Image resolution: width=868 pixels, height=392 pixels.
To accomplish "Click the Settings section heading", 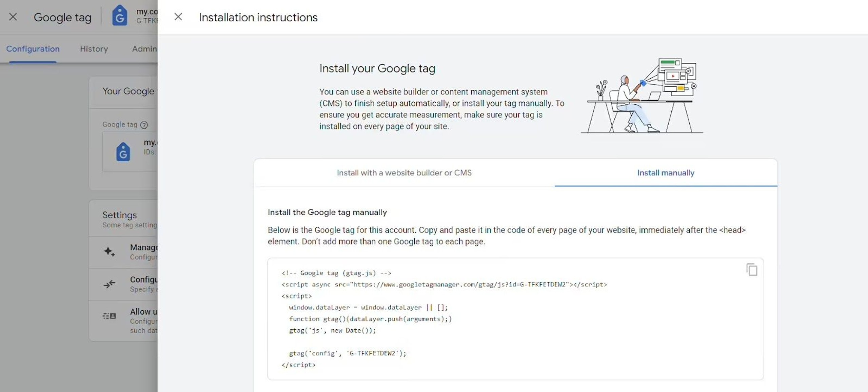I will tap(120, 215).
